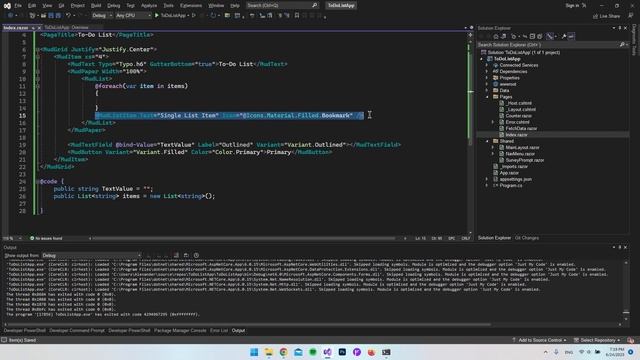Collapse the Pages folder
640x360 pixels.
point(487,97)
